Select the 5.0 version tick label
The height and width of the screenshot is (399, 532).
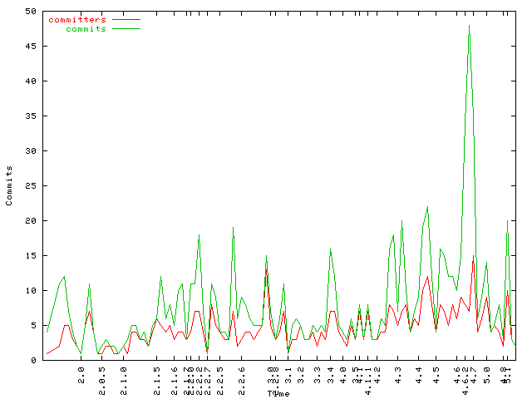[487, 376]
